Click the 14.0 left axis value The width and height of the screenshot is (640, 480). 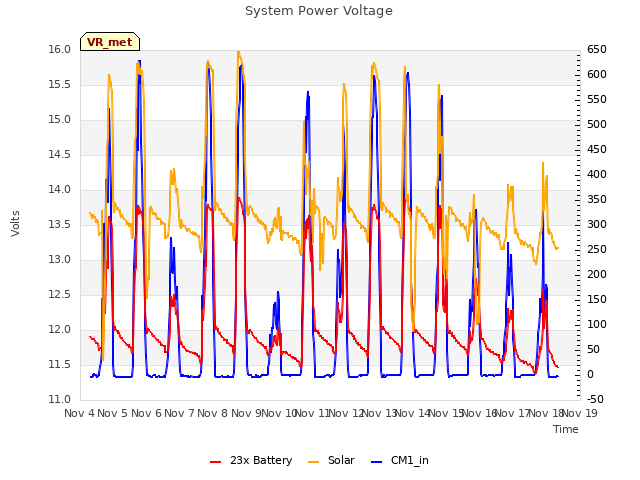(x=60, y=189)
